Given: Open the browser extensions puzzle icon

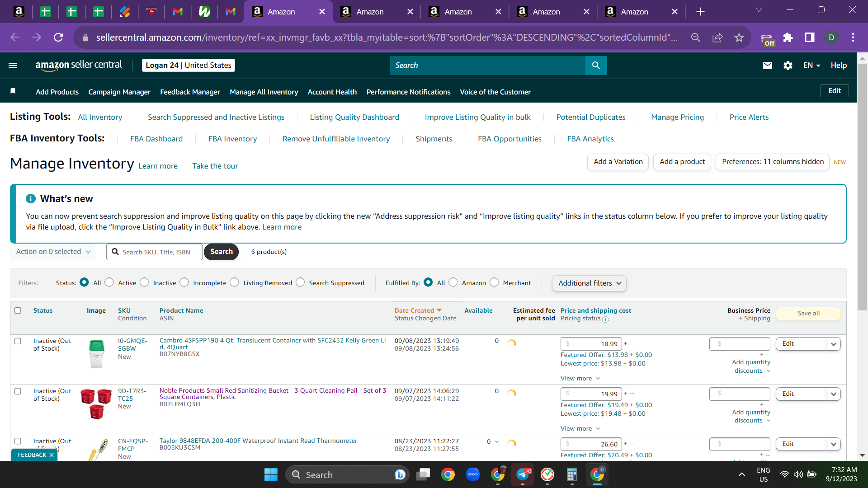Looking at the screenshot, I should 788,38.
